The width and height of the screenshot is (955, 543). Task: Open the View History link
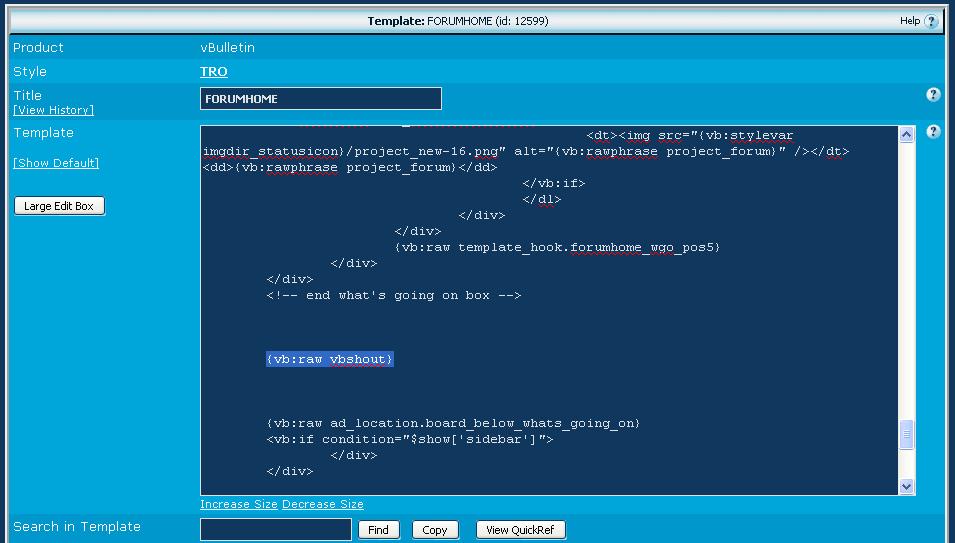coord(54,110)
